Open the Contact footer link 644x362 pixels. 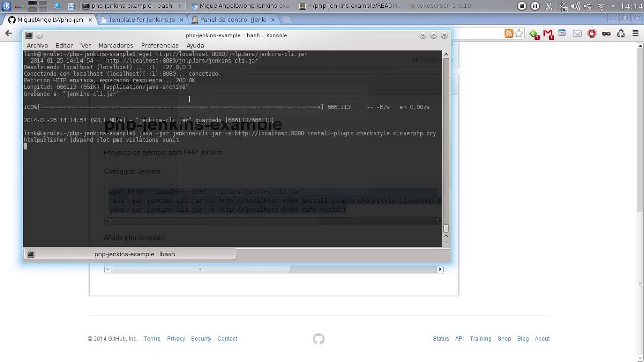(227, 339)
